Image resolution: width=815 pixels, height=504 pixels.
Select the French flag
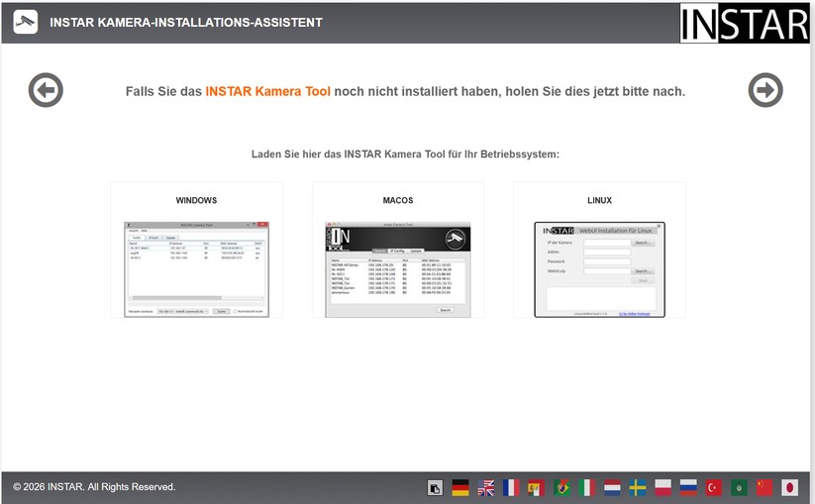click(511, 488)
